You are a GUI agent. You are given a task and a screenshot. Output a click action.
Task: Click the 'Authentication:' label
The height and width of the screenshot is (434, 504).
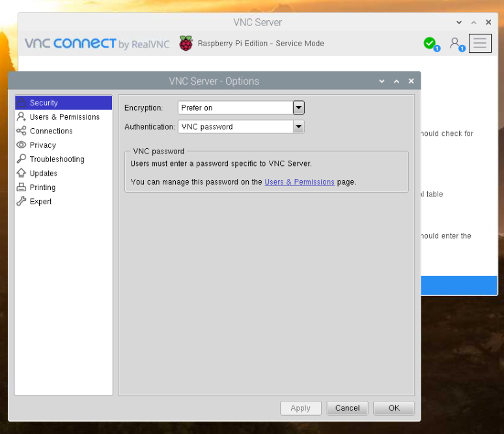point(150,127)
